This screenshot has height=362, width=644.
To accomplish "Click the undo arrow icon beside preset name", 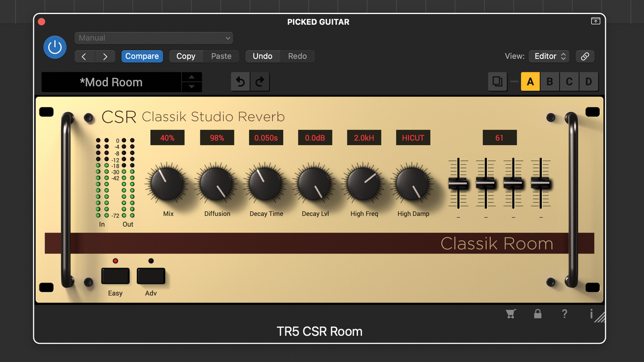I will [240, 82].
